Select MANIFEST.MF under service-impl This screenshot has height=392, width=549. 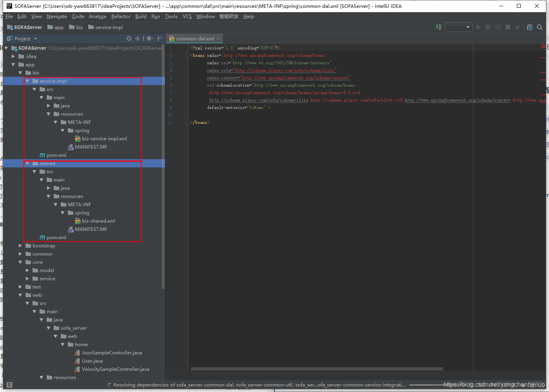[x=87, y=147]
